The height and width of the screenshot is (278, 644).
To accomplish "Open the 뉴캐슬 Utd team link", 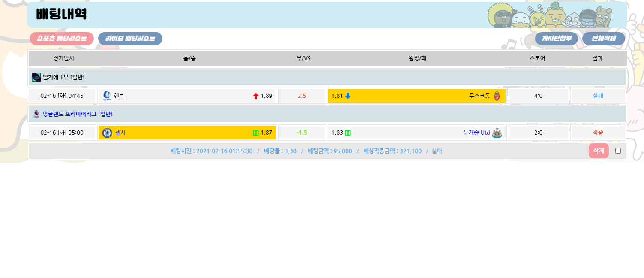I will click(476, 133).
